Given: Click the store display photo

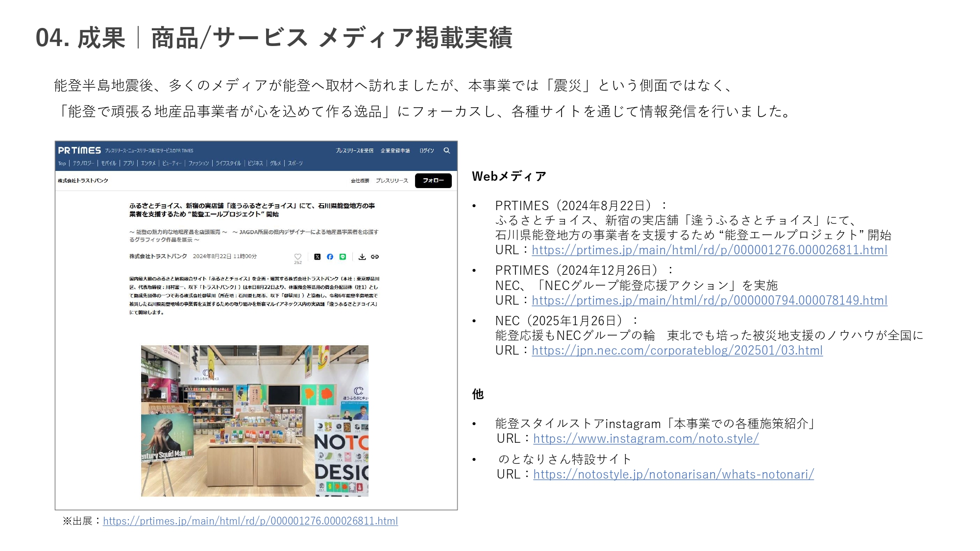Looking at the screenshot, I should pyautogui.click(x=254, y=421).
